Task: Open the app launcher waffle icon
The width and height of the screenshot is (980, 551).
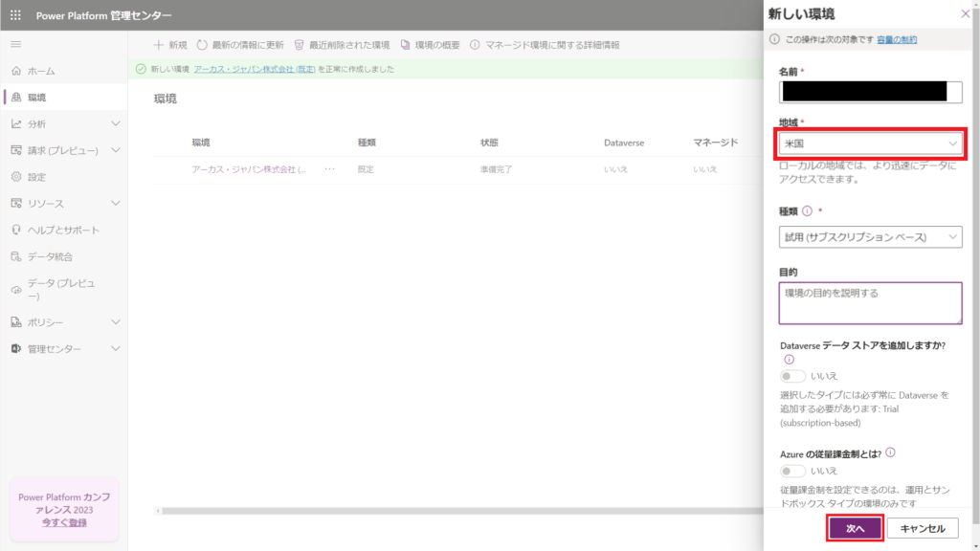Action: (x=15, y=15)
